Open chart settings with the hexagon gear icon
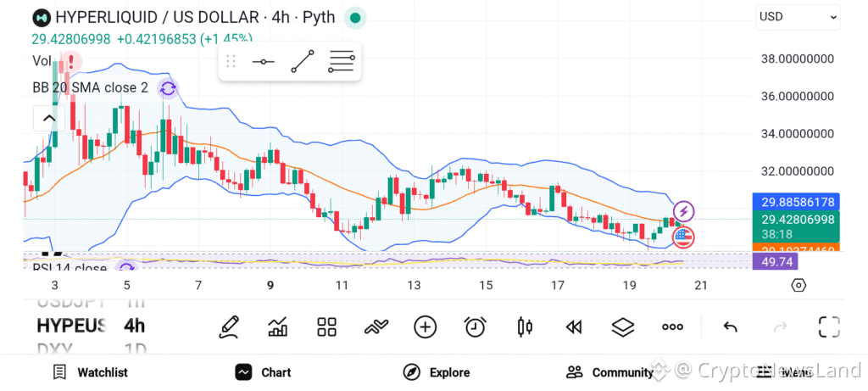 pos(798,285)
